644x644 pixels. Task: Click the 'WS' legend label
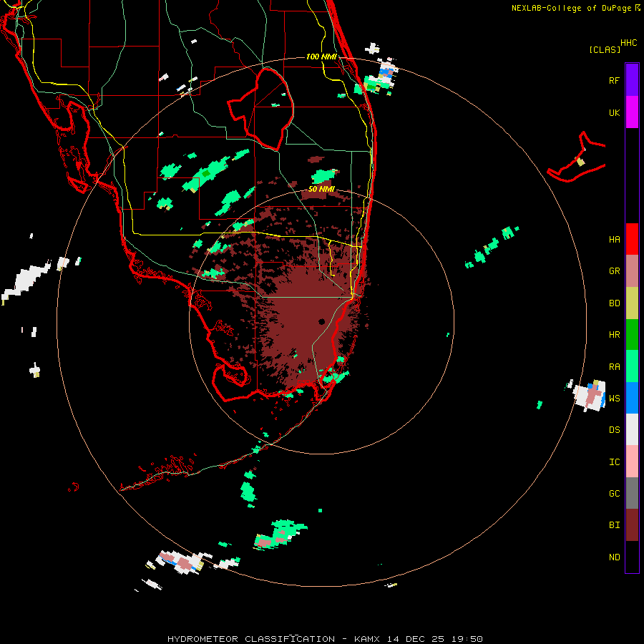click(614, 399)
